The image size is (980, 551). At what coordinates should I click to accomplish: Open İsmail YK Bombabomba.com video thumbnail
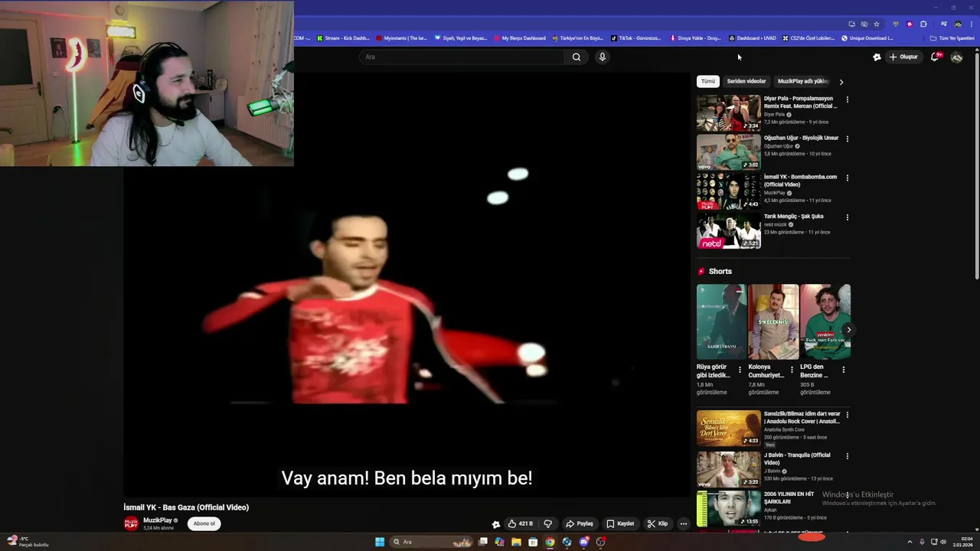click(728, 191)
